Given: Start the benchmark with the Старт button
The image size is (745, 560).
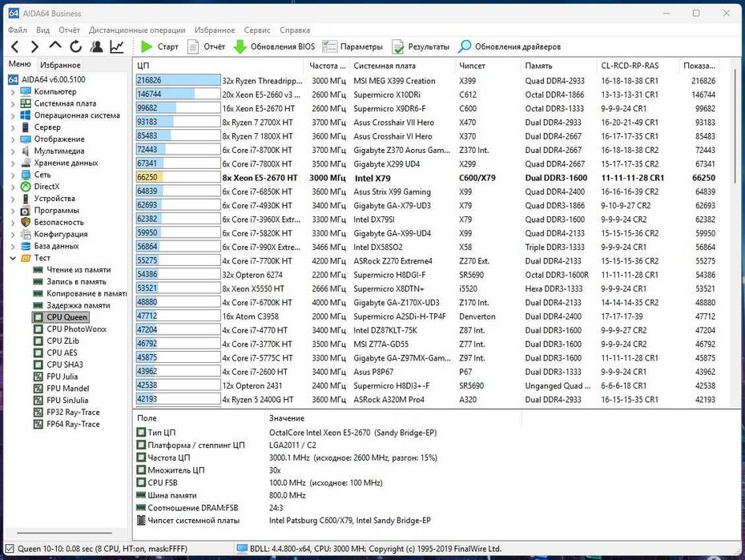Looking at the screenshot, I should click(159, 46).
